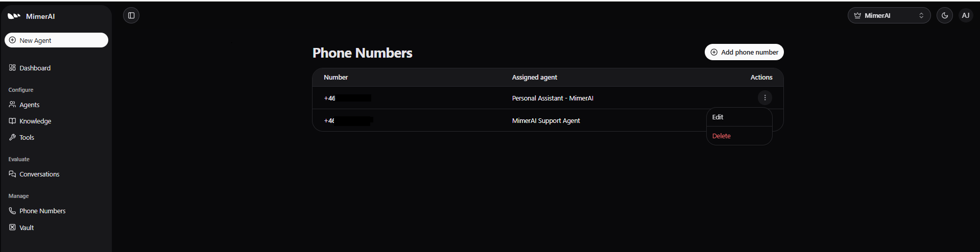
Task: Click the MimerAI Support Agent row
Action: pos(546,121)
